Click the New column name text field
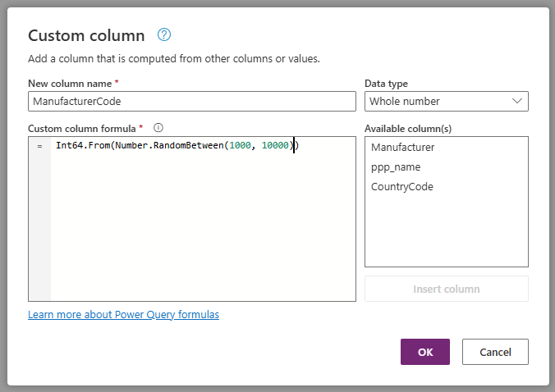This screenshot has height=392, width=555. [x=191, y=101]
